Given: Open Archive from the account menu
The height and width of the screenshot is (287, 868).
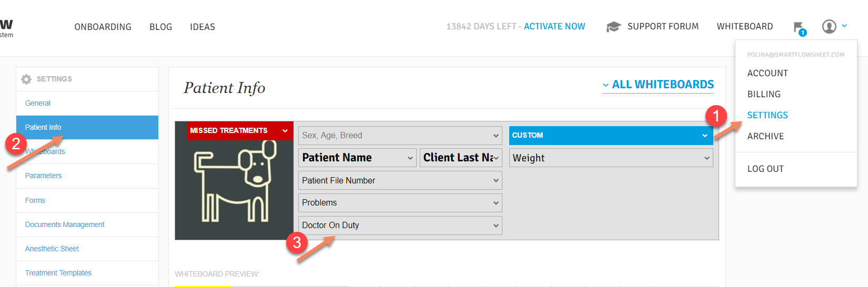Looking at the screenshot, I should click(765, 136).
